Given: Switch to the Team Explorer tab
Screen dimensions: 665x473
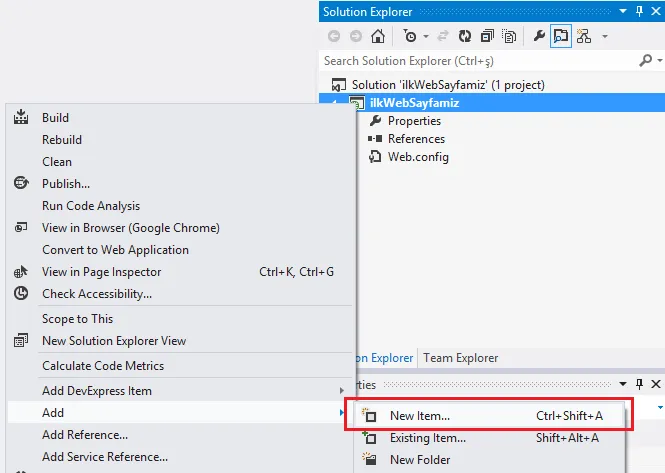Looking at the screenshot, I should (460, 357).
